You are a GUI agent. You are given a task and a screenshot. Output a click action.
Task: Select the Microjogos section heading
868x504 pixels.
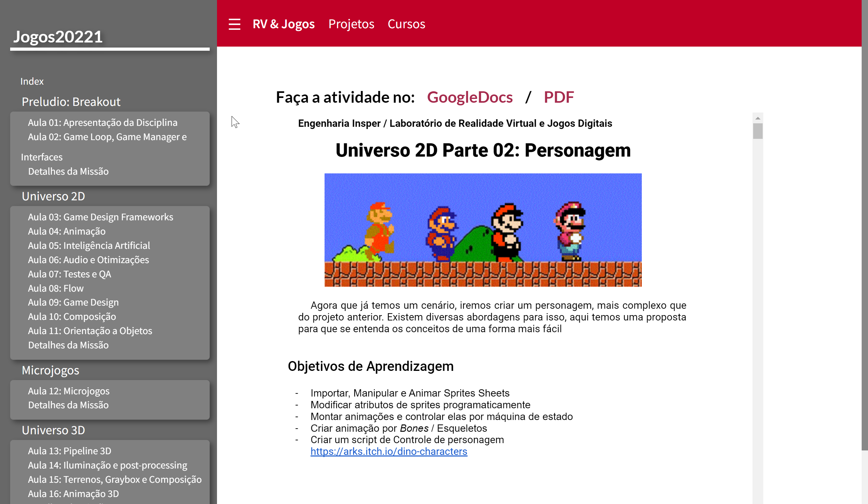click(x=50, y=370)
